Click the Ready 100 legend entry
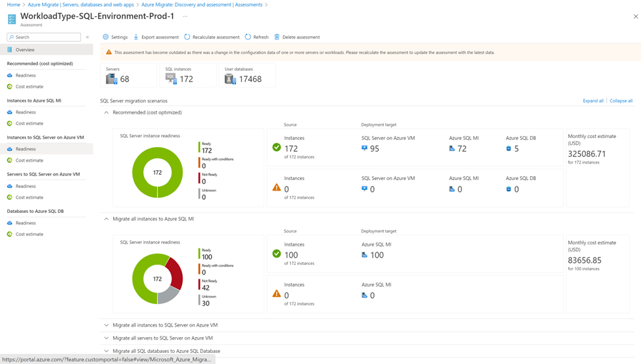The image size is (641, 364). [206, 254]
